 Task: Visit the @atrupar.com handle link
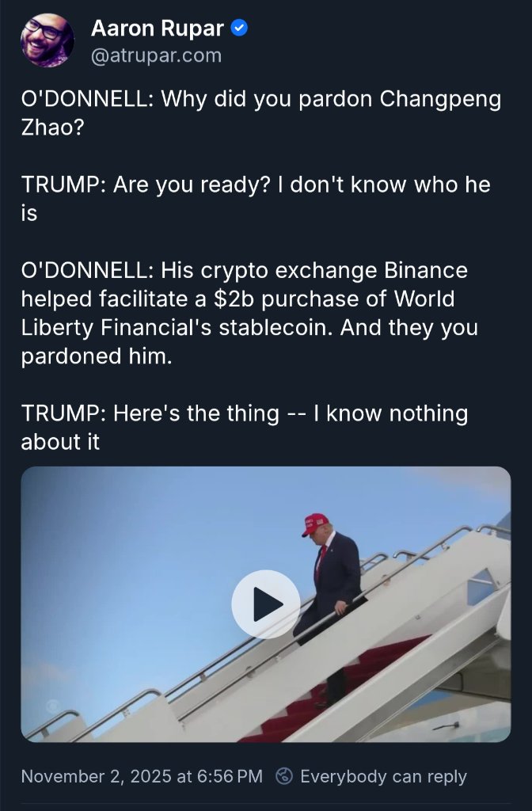pyautogui.click(x=156, y=55)
